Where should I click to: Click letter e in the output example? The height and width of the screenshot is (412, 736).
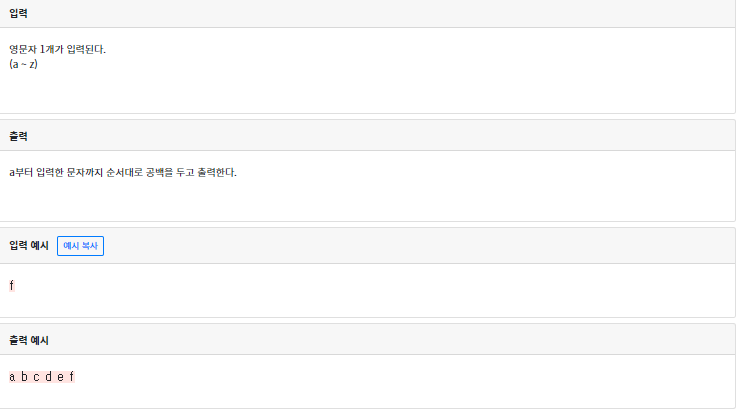click(x=60, y=377)
